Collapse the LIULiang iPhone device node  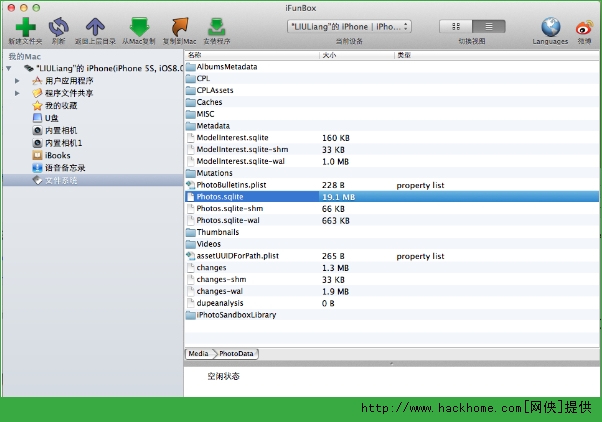pyautogui.click(x=9, y=68)
